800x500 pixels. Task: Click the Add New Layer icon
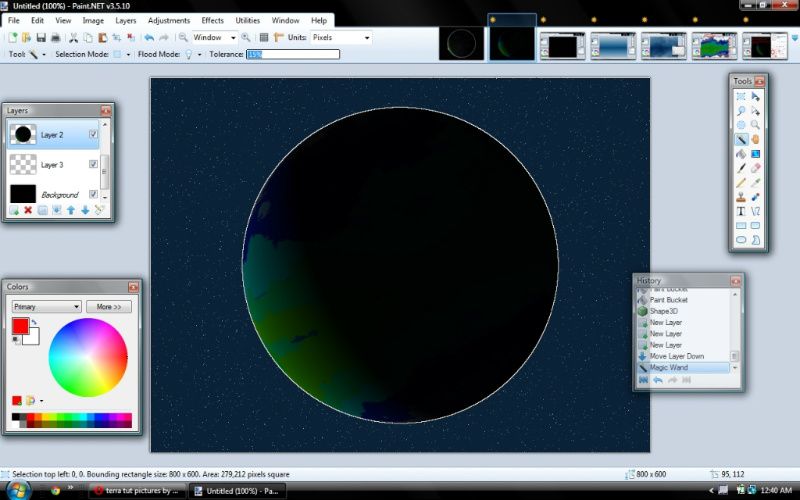pos(14,210)
